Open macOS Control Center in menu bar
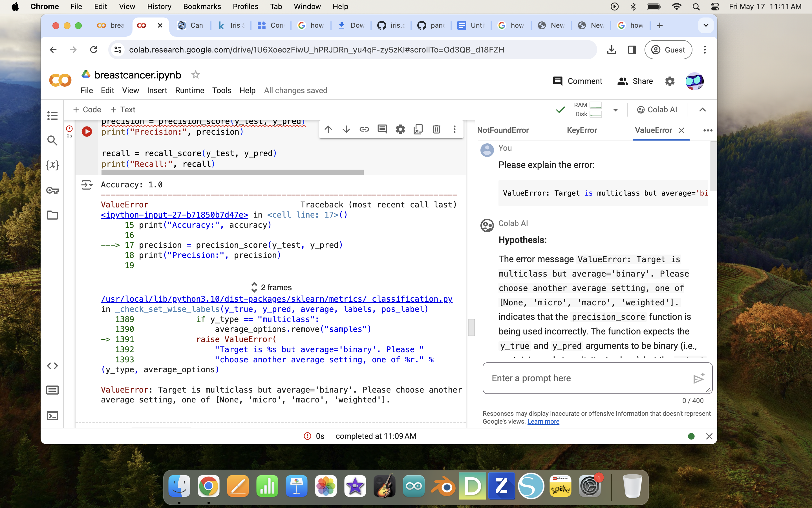 715,7
